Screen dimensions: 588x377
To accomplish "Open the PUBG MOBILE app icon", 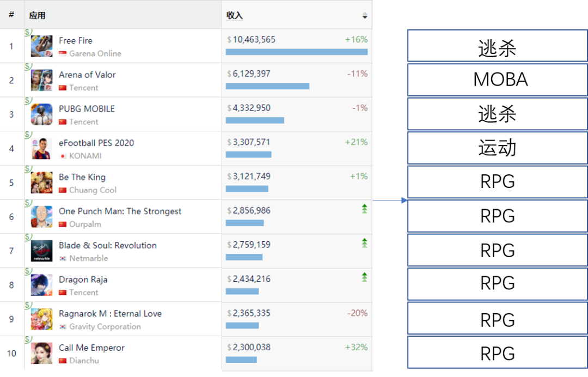I will (x=41, y=114).
